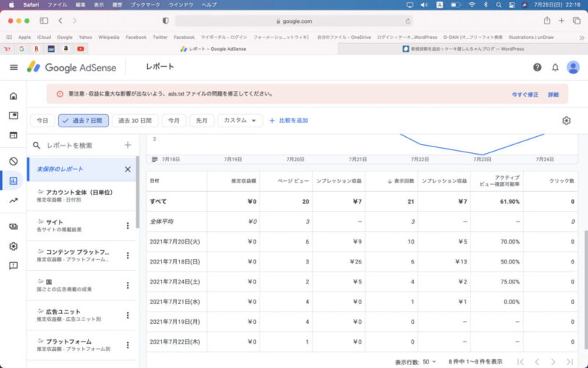Open the 表示行数 rows-per-page dropdown

(431, 361)
